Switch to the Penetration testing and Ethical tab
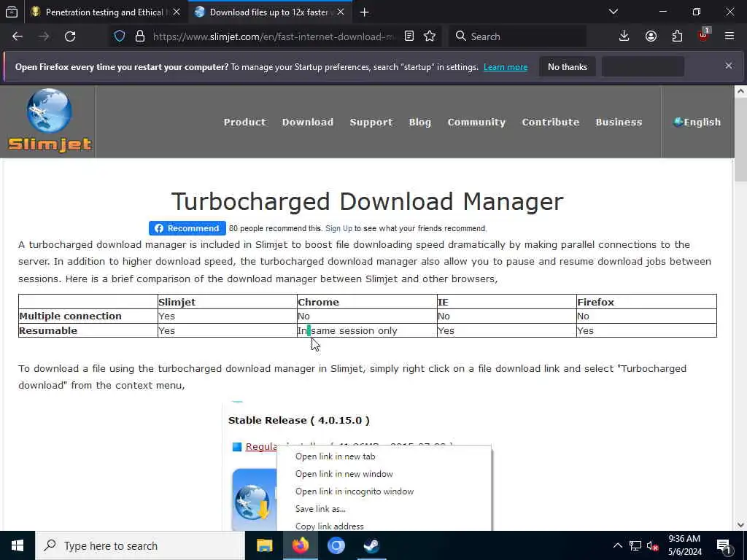The height and width of the screenshot is (560, 747). pos(106,12)
